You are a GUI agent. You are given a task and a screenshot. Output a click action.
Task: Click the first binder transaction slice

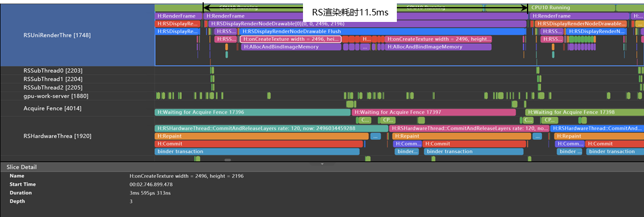257,151
